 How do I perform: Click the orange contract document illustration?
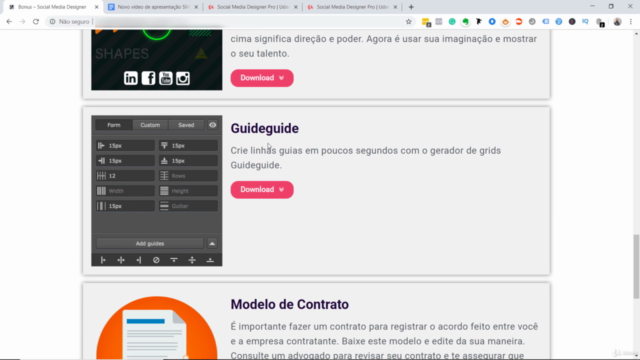(x=157, y=328)
